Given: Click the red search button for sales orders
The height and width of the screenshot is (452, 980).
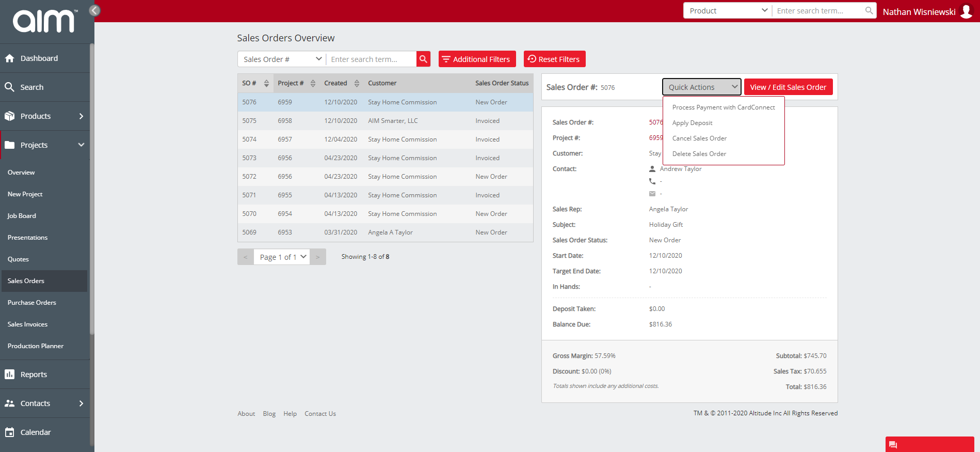Looking at the screenshot, I should point(423,59).
